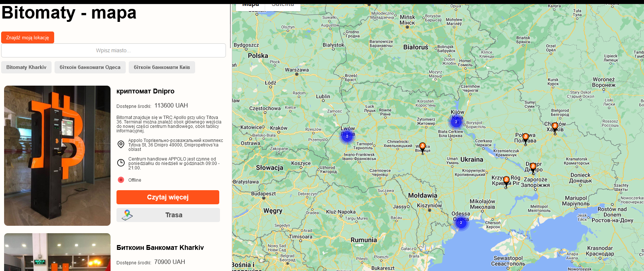Focus the Wpisz miasto search field
This screenshot has height=271, width=644.
click(x=114, y=50)
